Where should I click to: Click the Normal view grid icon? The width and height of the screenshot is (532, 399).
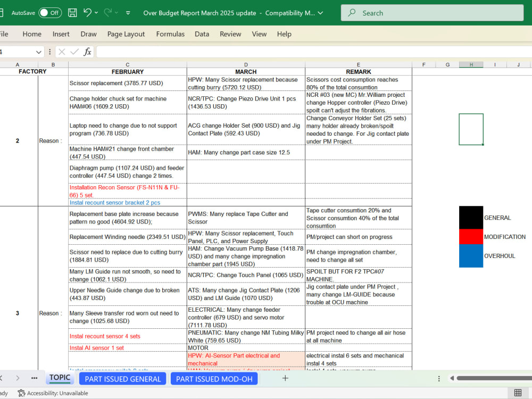[518, 393]
